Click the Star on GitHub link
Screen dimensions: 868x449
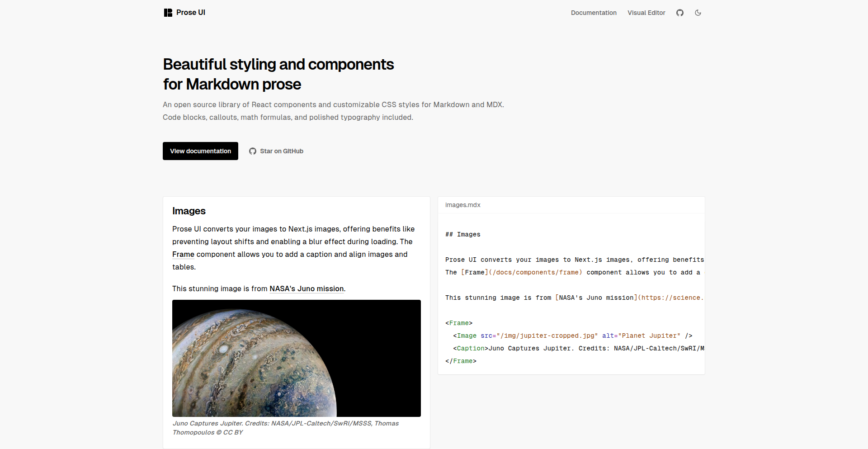276,151
